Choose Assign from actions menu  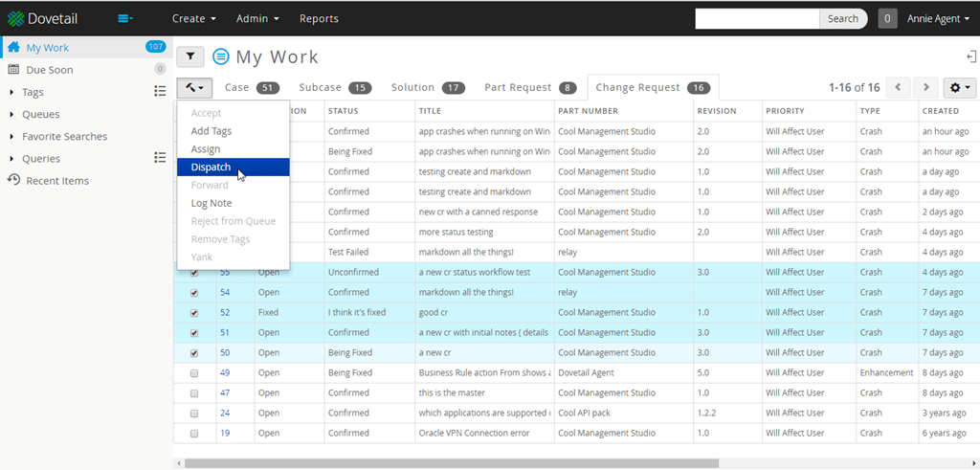[234, 149]
